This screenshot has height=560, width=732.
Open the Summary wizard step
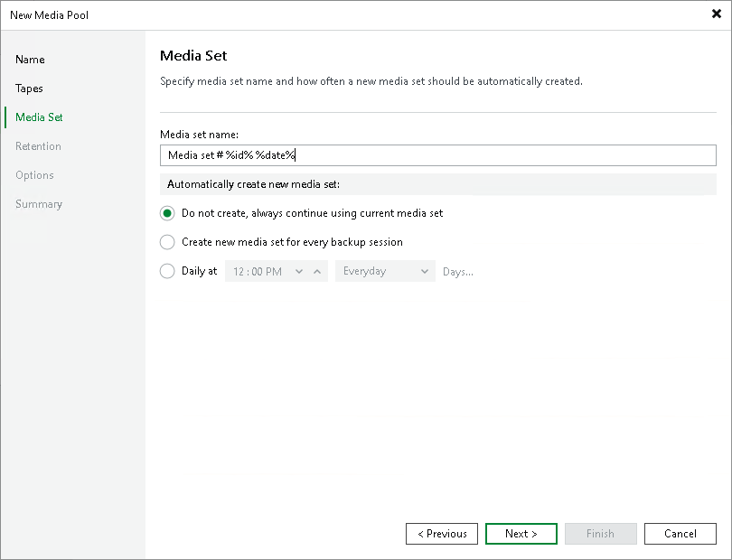(x=39, y=204)
